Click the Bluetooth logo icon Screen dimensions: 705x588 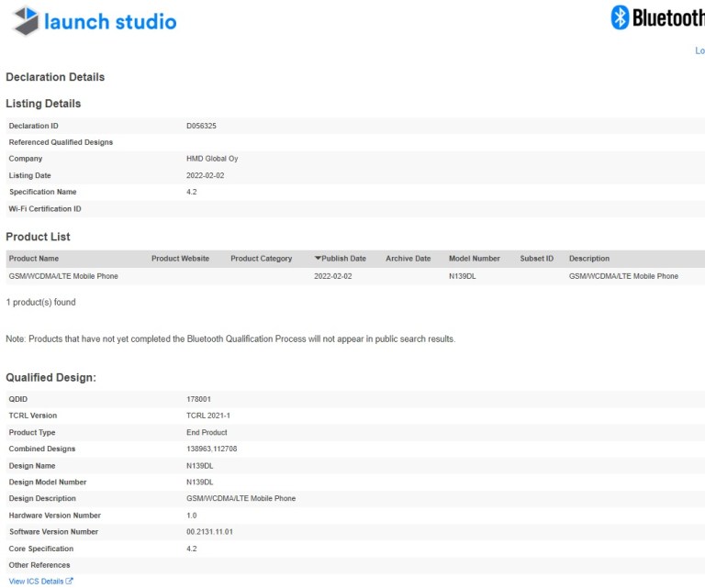621,17
